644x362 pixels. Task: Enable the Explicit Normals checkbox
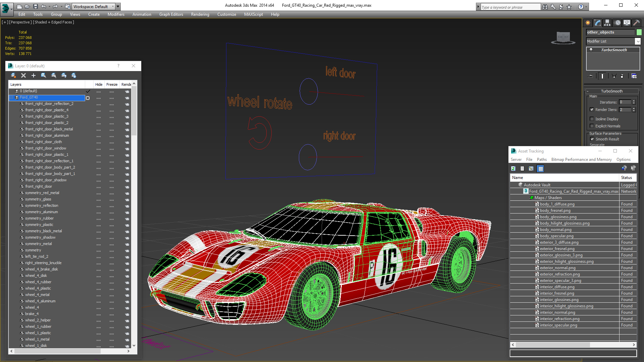592,126
